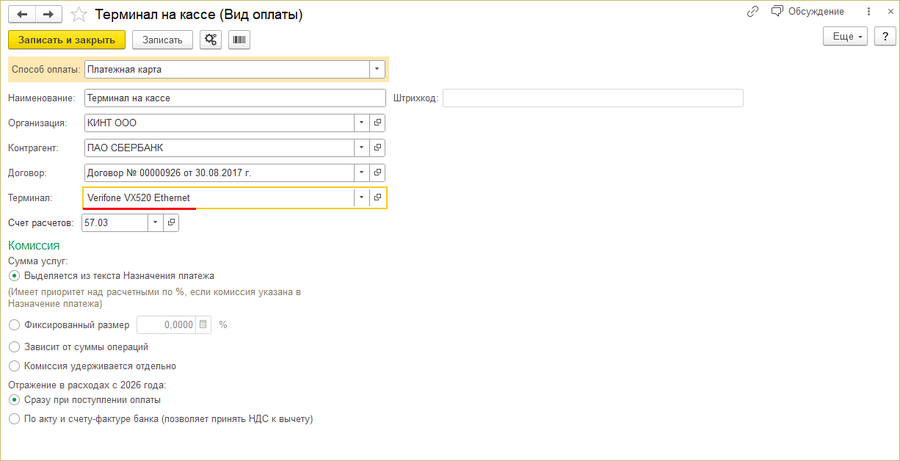Copy link using the chain icon
The height and width of the screenshot is (461, 900).
(x=753, y=12)
